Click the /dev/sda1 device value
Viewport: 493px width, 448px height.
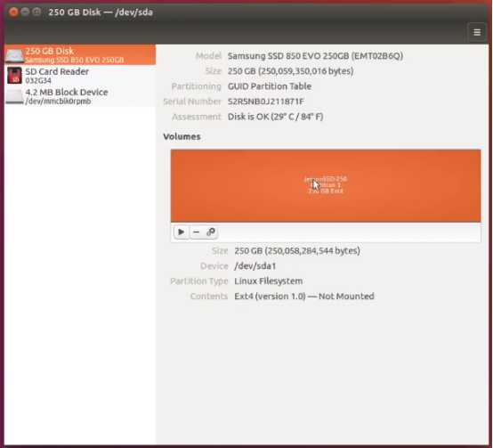pyautogui.click(x=255, y=266)
